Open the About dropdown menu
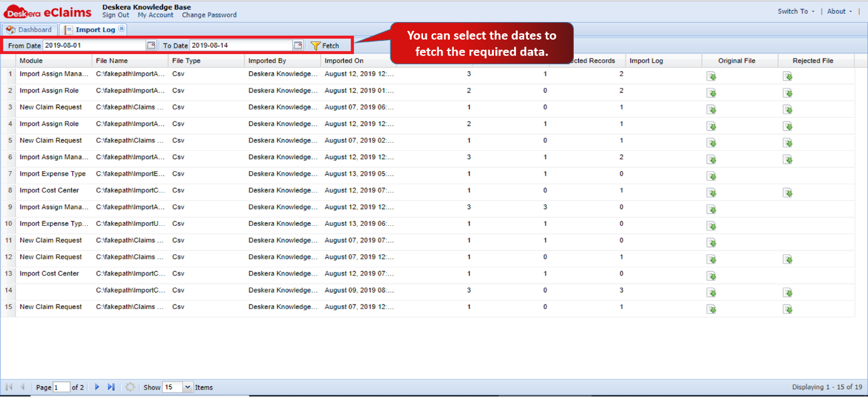The width and height of the screenshot is (868, 397). click(x=839, y=11)
